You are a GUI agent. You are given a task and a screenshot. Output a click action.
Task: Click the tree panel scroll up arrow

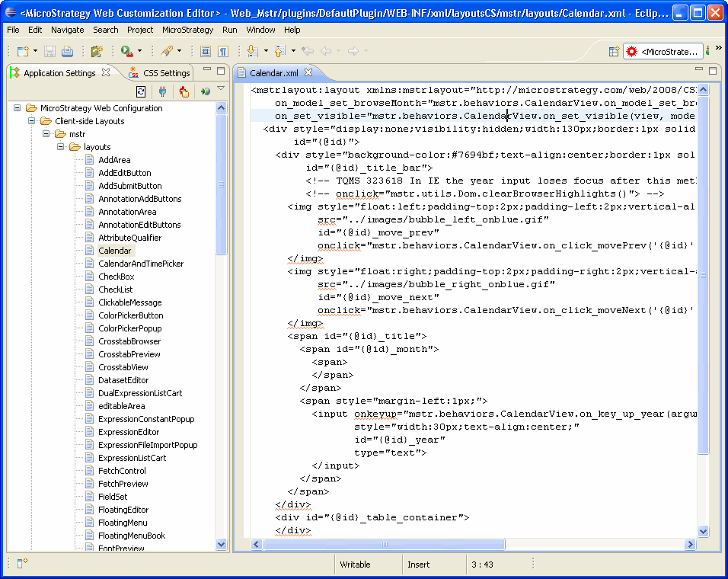point(221,107)
